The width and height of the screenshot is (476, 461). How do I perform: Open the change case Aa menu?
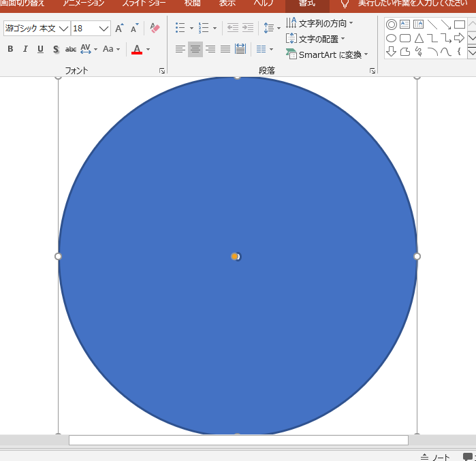[111, 49]
